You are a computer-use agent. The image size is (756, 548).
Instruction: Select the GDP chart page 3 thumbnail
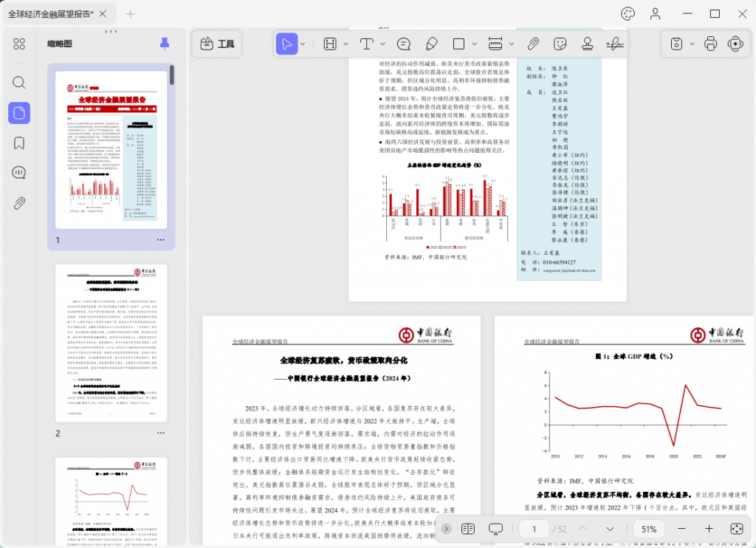coord(111,501)
